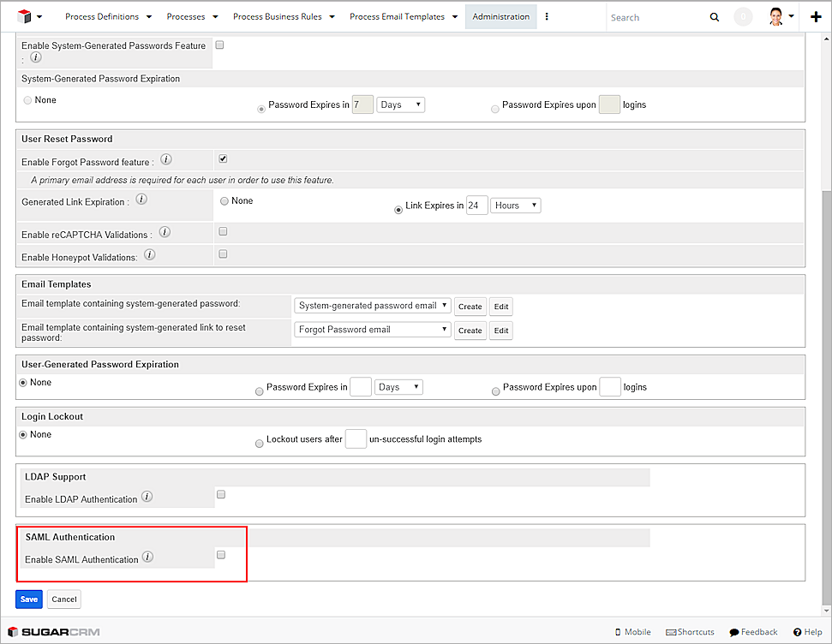Click the user avatar picture

pyautogui.click(x=775, y=16)
